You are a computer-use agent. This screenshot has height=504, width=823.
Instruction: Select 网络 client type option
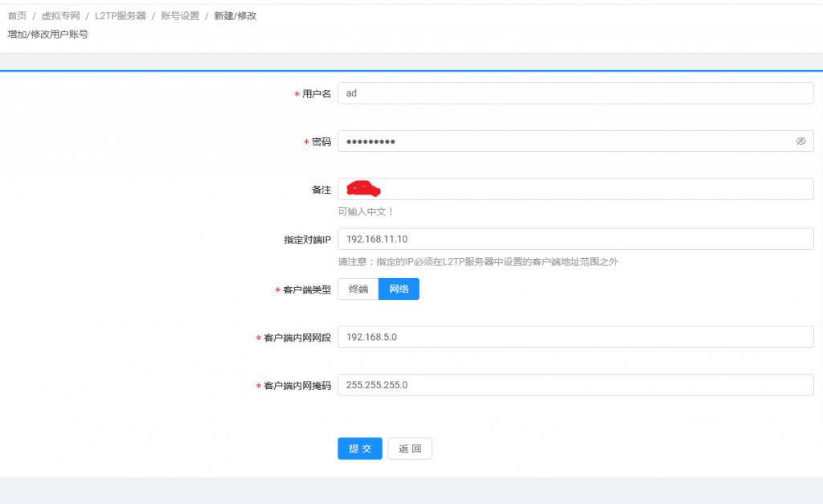pos(399,289)
